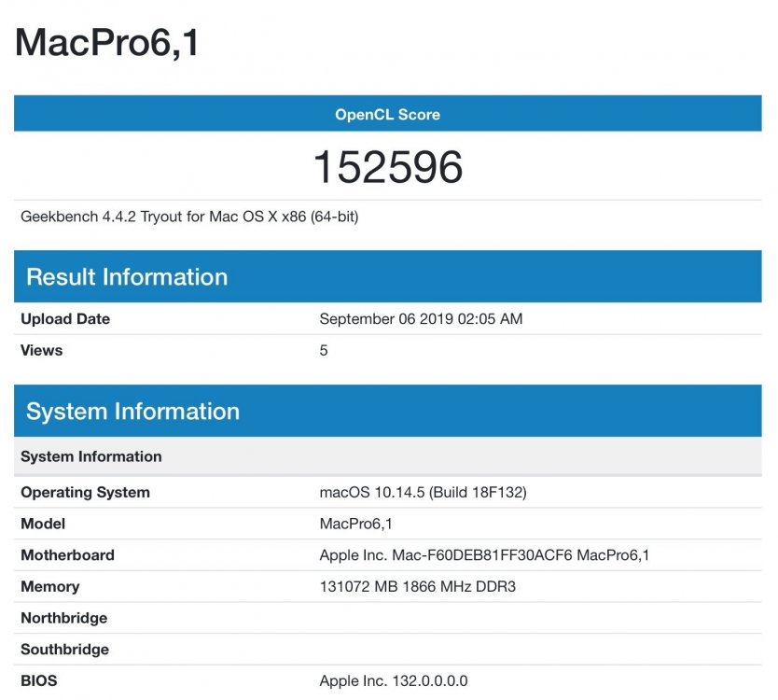Click the Geekbench 4.4.2 Tryout version line
The height and width of the screenshot is (700, 778).
[189, 217]
